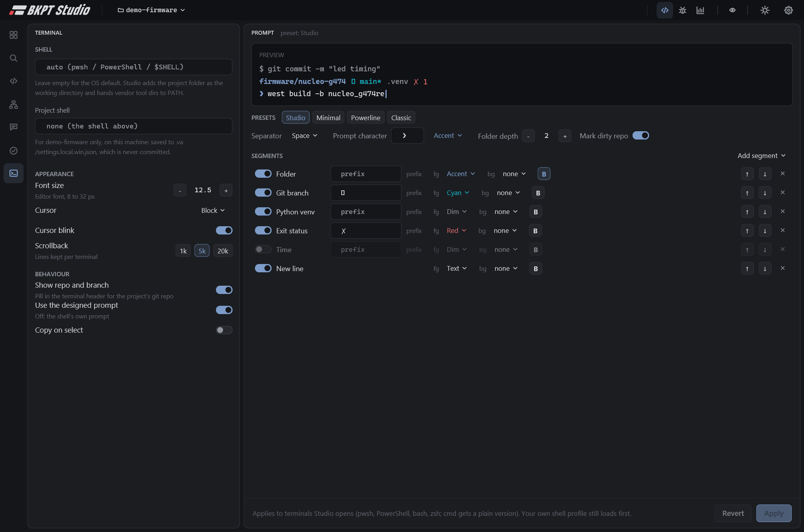This screenshot has width=804, height=532.
Task: Open Git branch fg Cyan dropdown
Action: [x=458, y=193]
